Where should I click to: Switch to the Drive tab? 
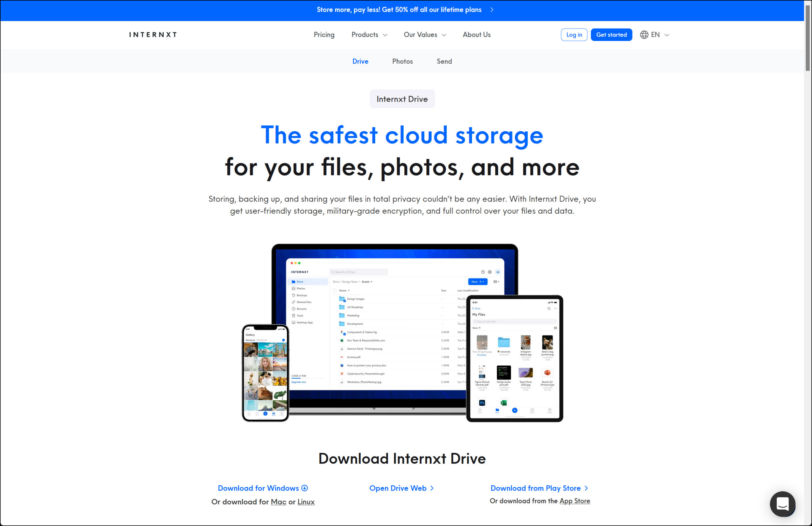coord(360,61)
